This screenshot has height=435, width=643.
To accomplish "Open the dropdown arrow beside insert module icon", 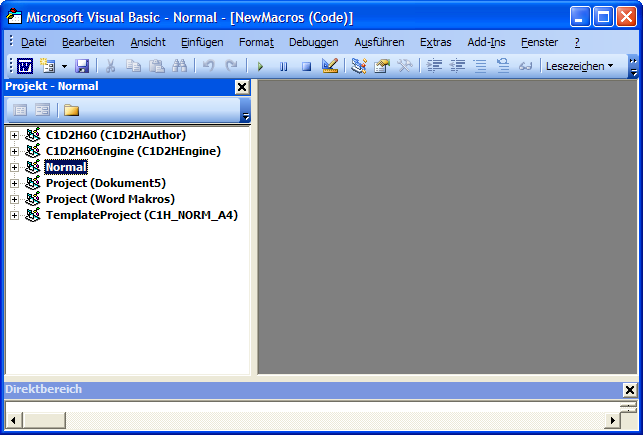I will [64, 66].
